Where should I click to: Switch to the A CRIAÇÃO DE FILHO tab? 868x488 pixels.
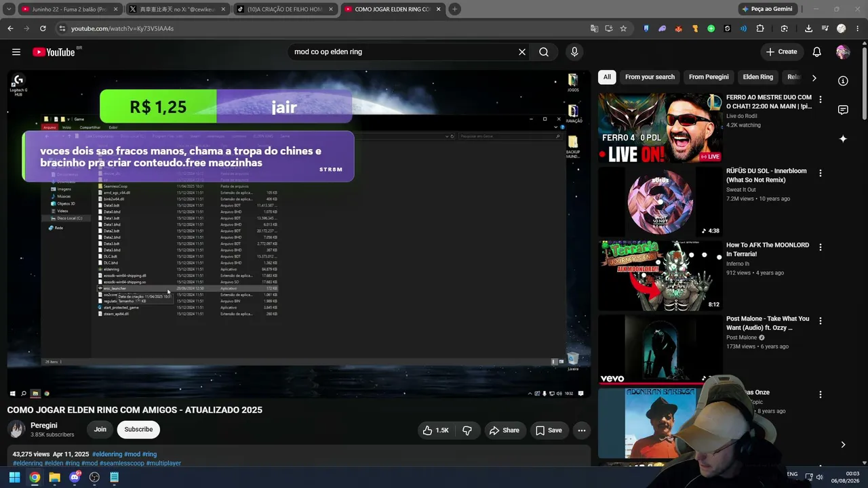point(285,9)
